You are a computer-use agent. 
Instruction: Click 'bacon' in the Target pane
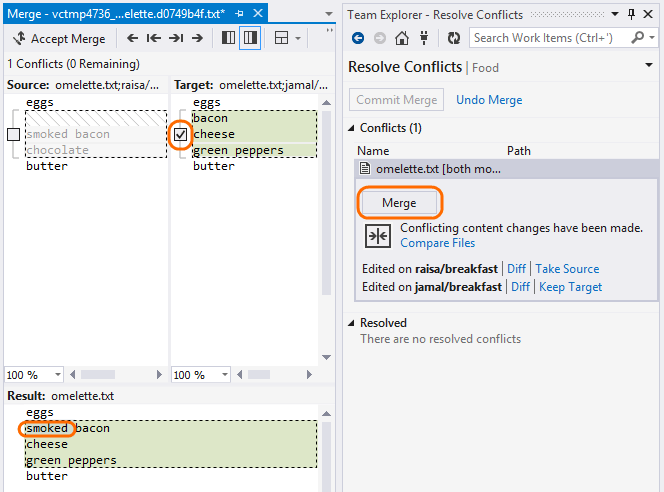click(210, 118)
